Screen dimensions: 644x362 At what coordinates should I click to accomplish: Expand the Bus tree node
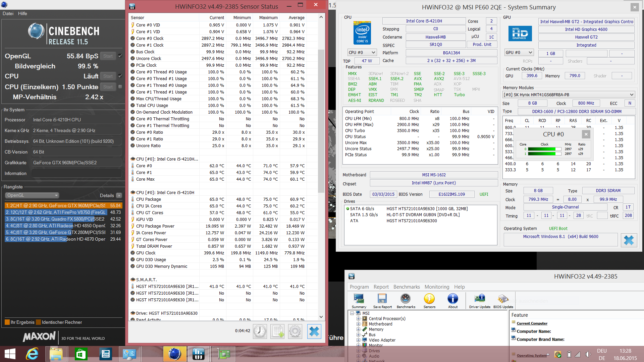coord(358,335)
